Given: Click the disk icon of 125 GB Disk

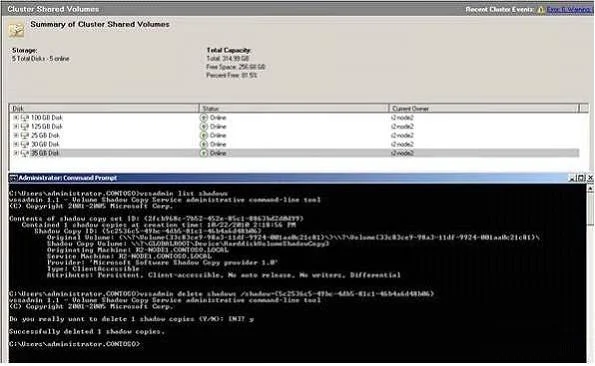Looking at the screenshot, I should (x=25, y=127).
